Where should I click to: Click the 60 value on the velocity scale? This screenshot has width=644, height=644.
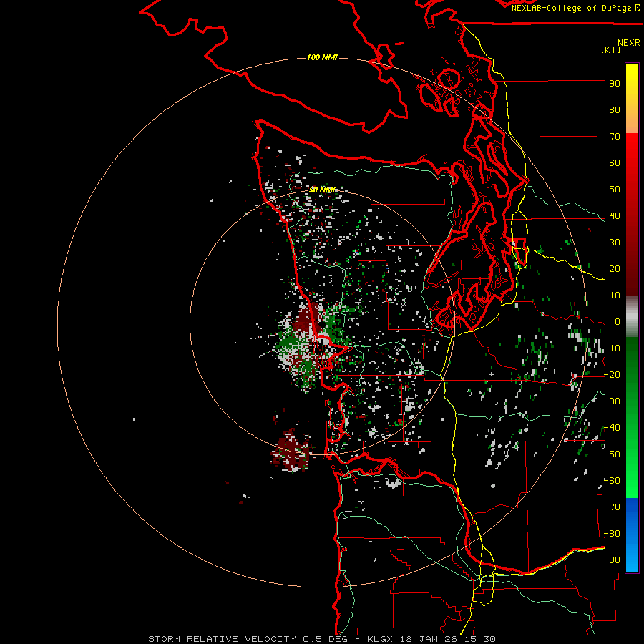click(x=615, y=163)
